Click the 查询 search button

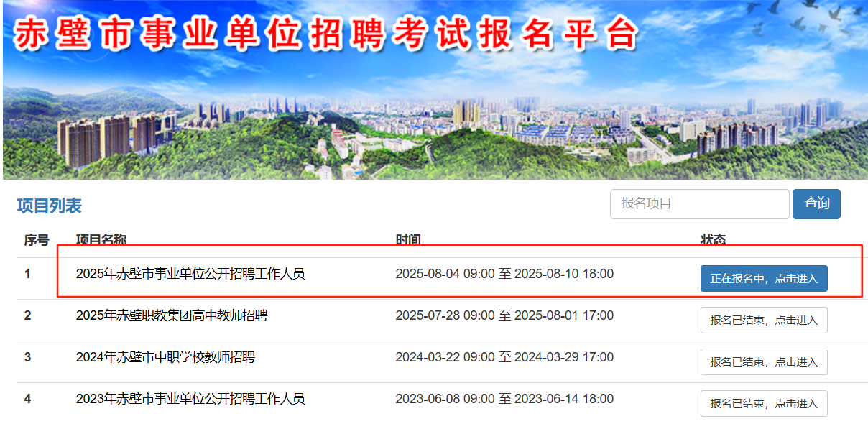click(816, 204)
